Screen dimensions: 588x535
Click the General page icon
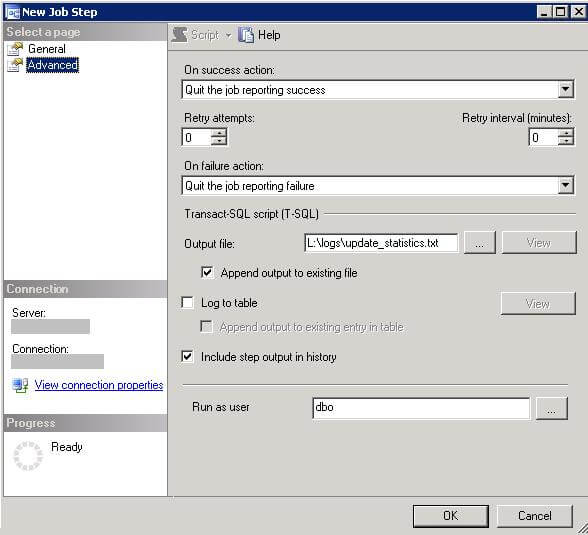(15, 49)
